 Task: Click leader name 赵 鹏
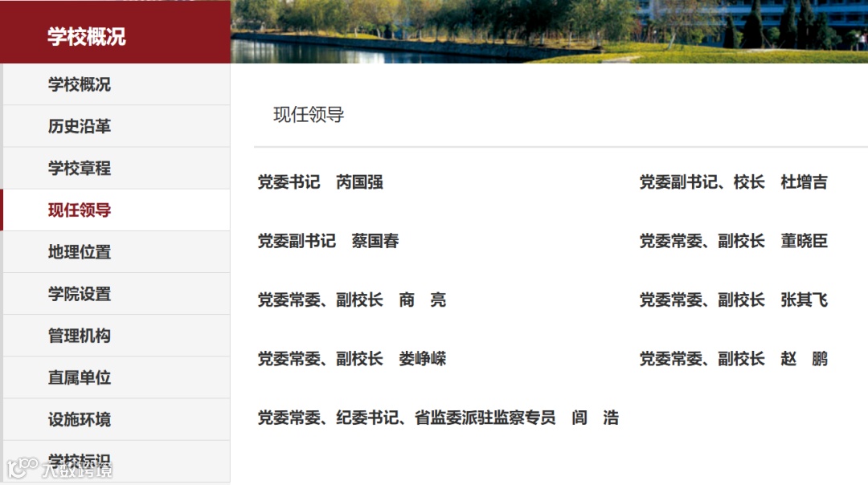pos(804,359)
